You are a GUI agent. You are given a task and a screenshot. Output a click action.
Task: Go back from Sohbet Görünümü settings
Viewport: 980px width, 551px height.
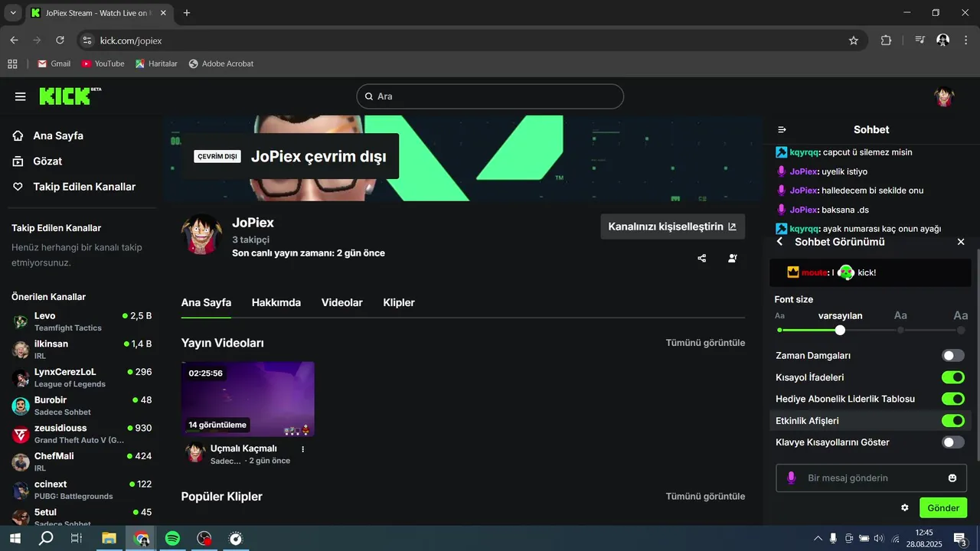click(x=780, y=242)
